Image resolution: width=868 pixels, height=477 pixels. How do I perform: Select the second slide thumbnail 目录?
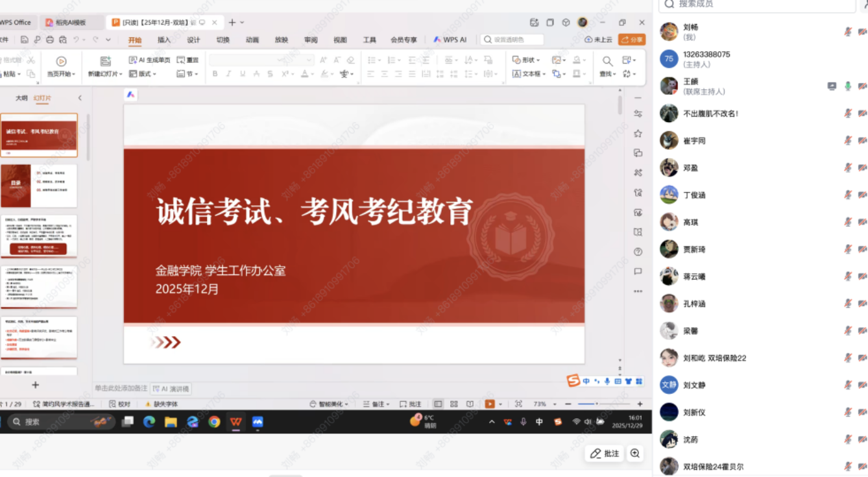point(39,186)
